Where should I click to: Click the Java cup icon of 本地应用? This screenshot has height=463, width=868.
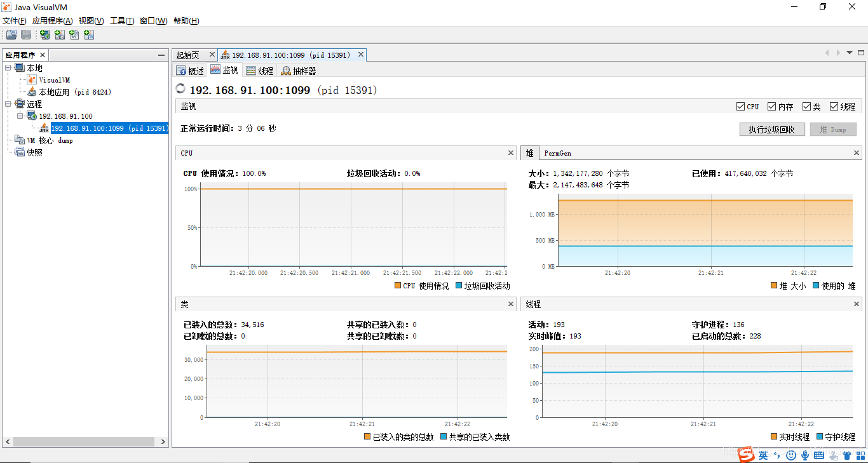[x=32, y=92]
